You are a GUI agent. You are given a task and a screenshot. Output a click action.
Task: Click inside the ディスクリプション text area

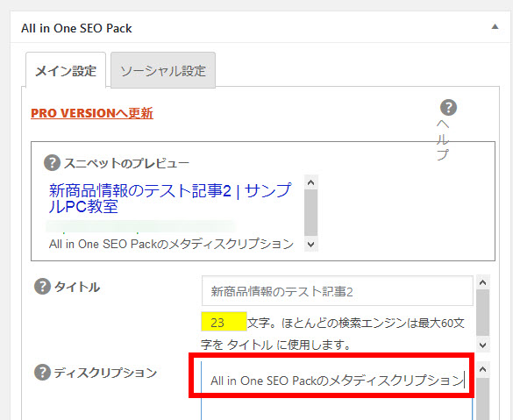click(x=337, y=389)
